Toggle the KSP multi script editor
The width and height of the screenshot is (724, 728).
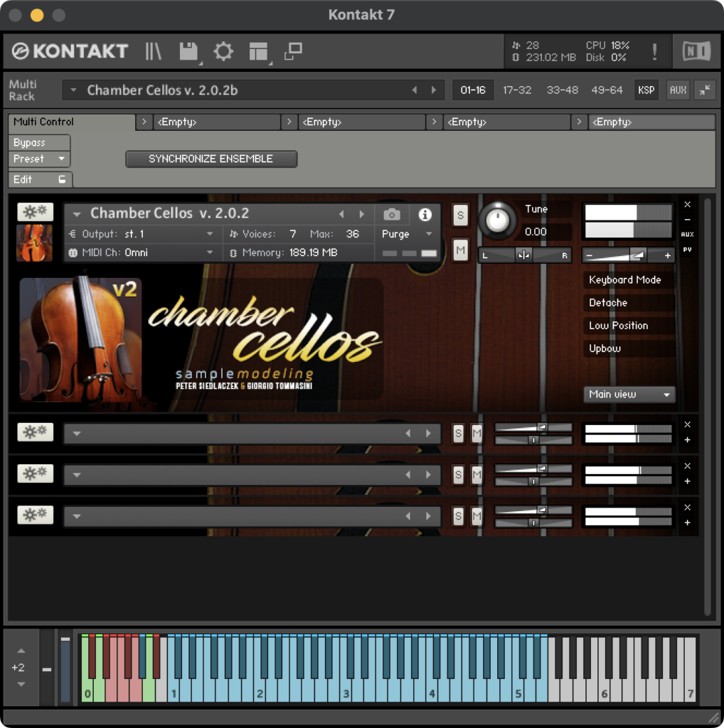click(646, 90)
